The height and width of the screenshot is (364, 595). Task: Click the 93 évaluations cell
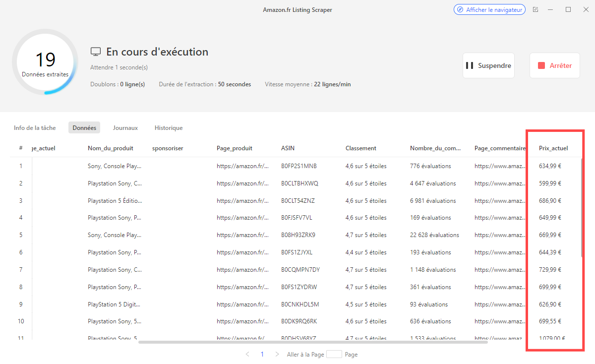(x=429, y=304)
